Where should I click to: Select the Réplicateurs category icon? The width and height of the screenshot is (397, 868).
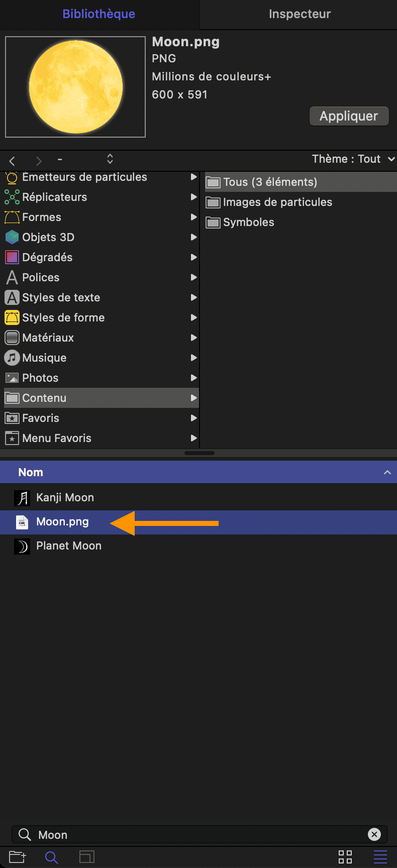[12, 197]
